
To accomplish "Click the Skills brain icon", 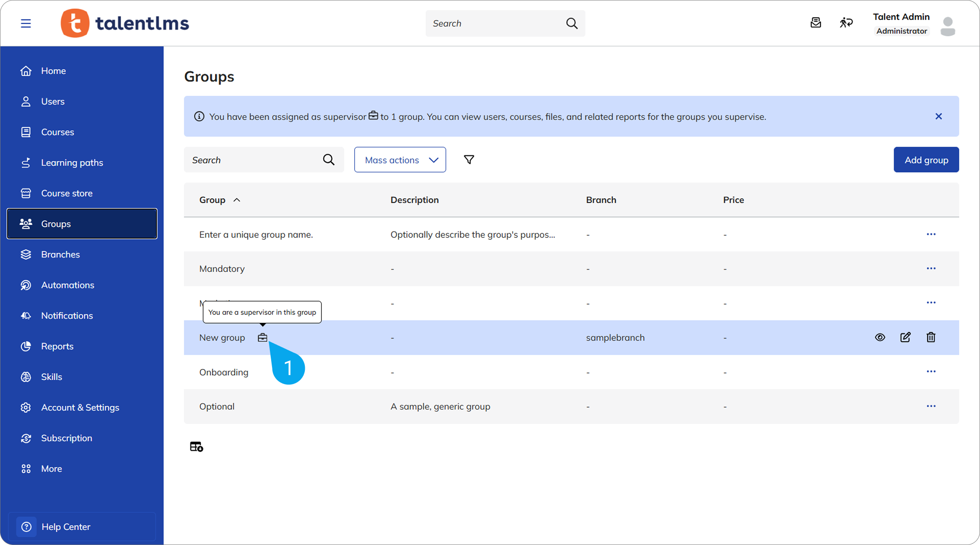I will (x=26, y=377).
